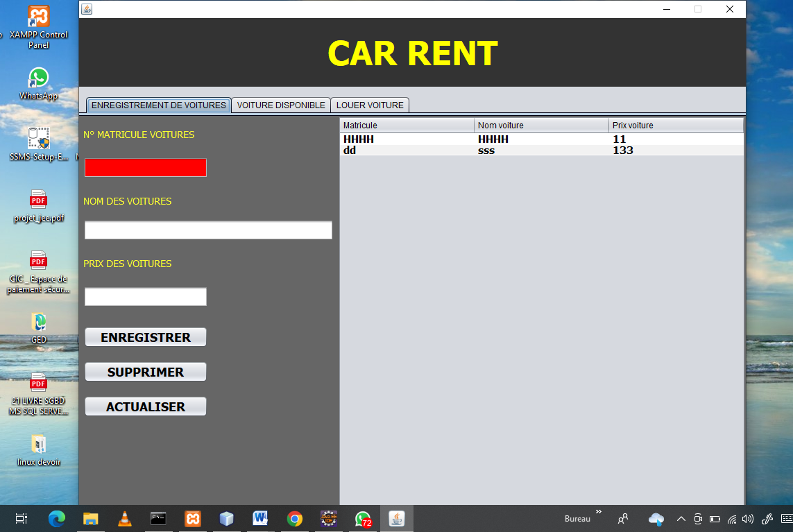Viewport: 793px width, 532px height.
Task: Select the GED desktop icon
Action: [x=39, y=323]
